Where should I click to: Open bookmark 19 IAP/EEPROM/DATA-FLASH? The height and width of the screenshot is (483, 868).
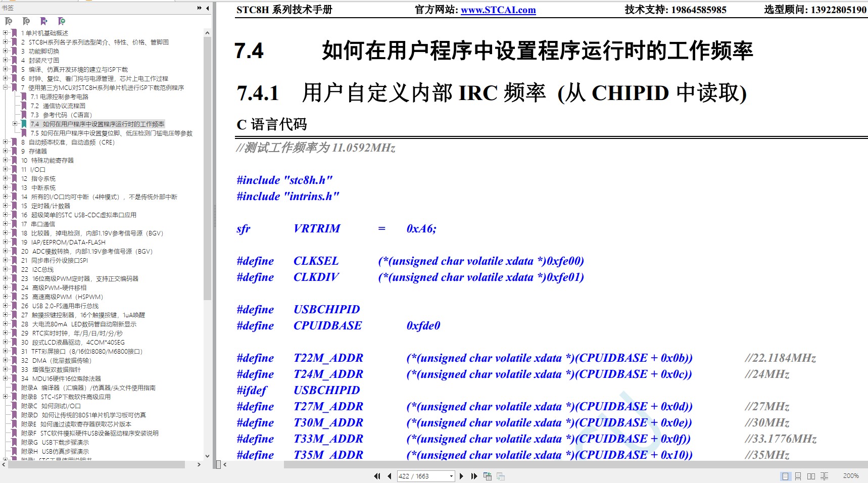tap(64, 242)
